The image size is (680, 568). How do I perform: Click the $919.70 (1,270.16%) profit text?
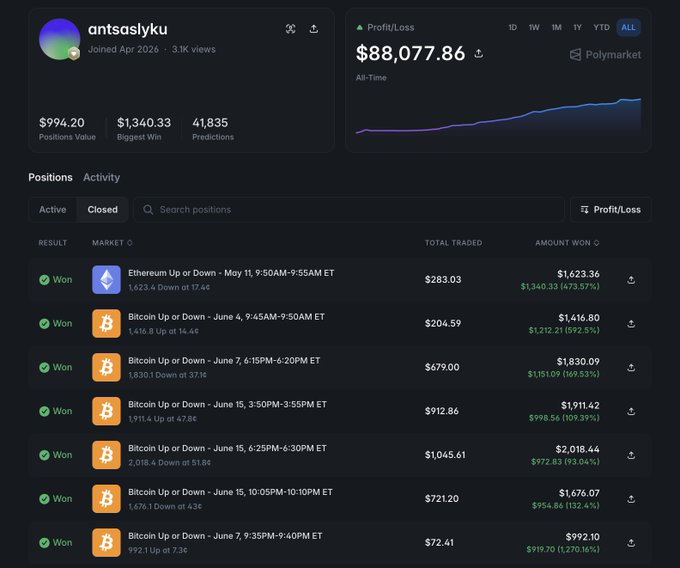pyautogui.click(x=563, y=549)
